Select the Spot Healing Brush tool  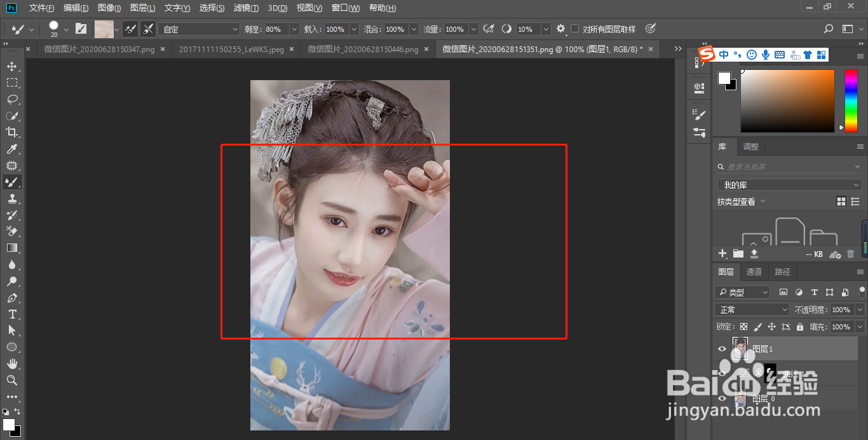(11, 165)
